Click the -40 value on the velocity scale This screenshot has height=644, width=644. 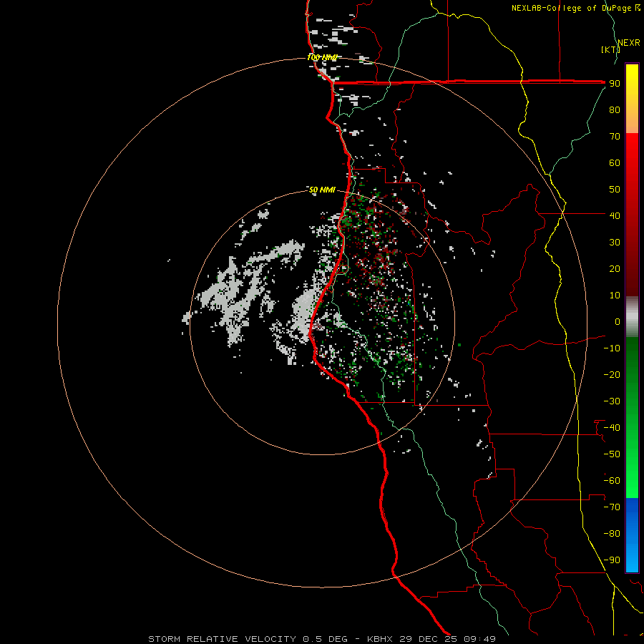612,428
